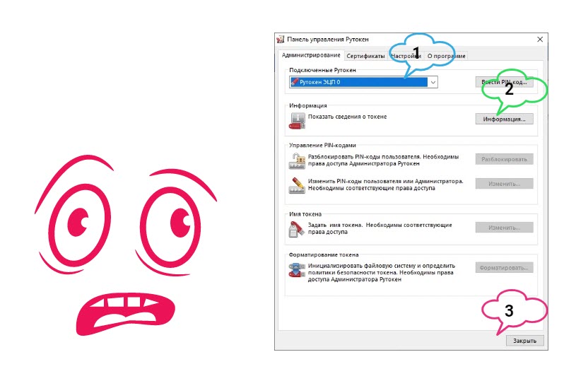Click the token icon in the Рутокен ЭЦП 0 combo box
The image size is (588, 381).
click(x=295, y=82)
